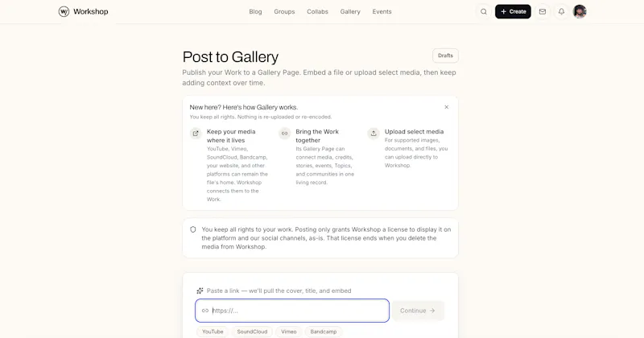Open the Collabs nav item
Image resolution: width=644 pixels, height=338 pixels.
(317, 11)
